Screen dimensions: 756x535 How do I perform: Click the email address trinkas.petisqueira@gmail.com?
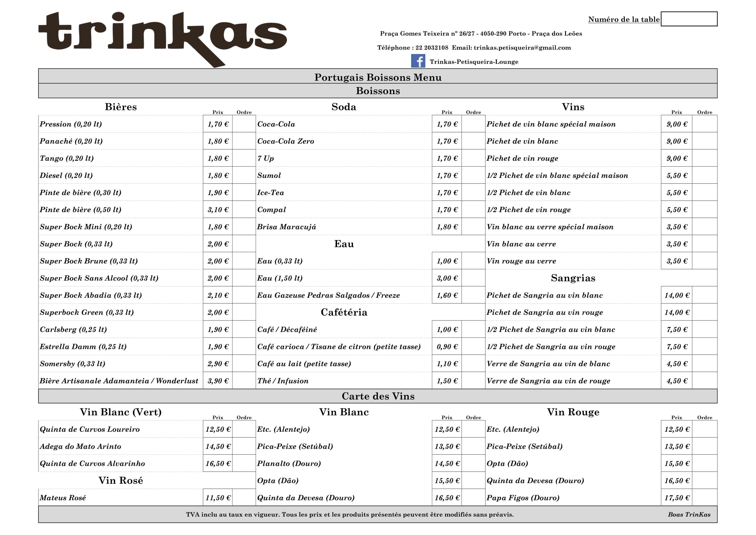pos(522,48)
